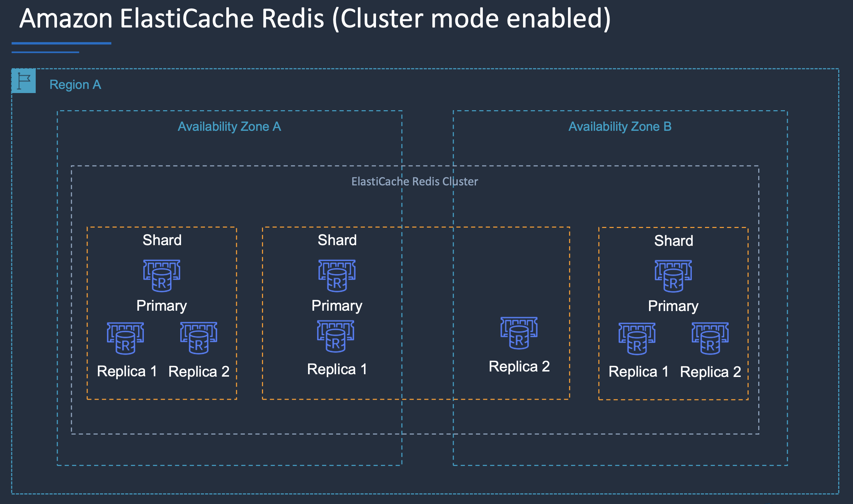
Task: Select the Replica 2 icon in the left shard
Action: pos(198,338)
